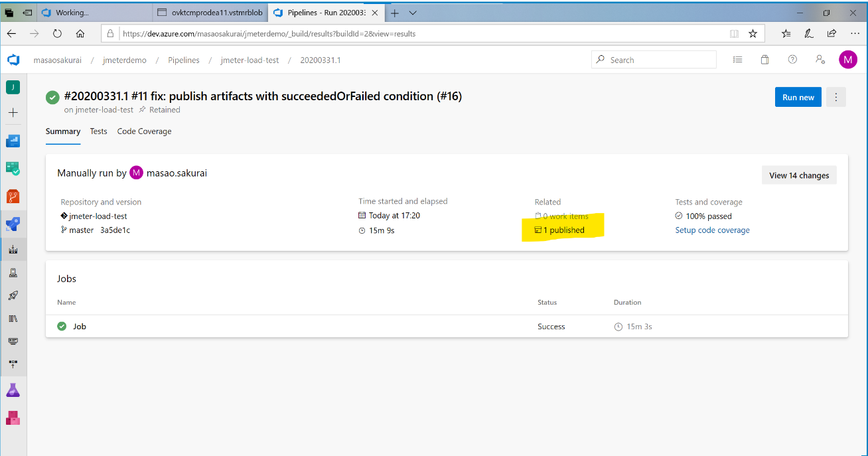Open the Library icon in the sidebar

pos(13,319)
